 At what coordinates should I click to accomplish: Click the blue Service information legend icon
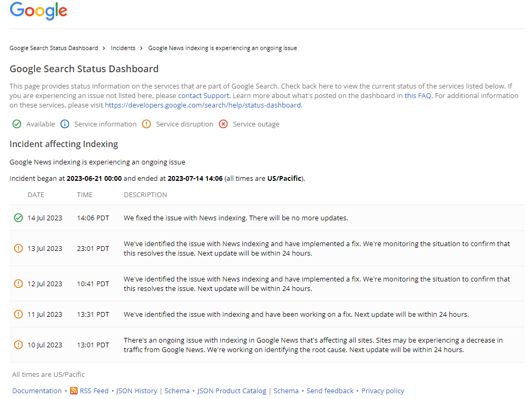(x=65, y=124)
